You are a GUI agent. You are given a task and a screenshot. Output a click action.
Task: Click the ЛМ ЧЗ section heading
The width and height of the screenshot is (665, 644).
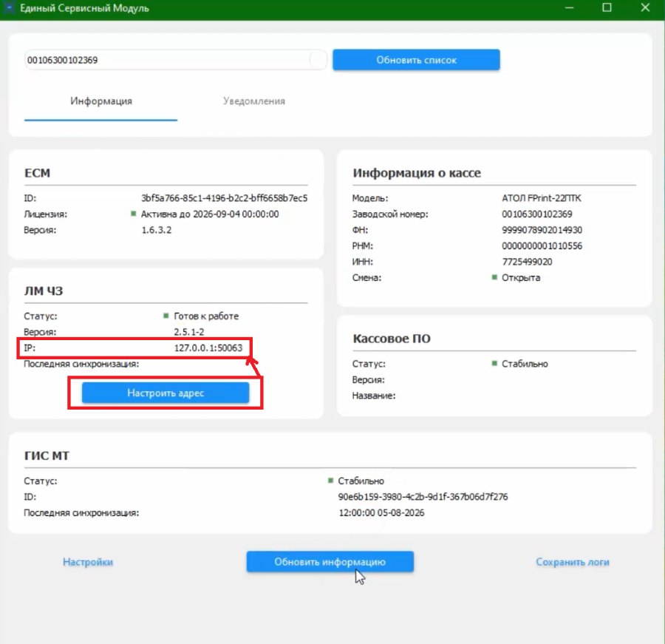coord(44,291)
